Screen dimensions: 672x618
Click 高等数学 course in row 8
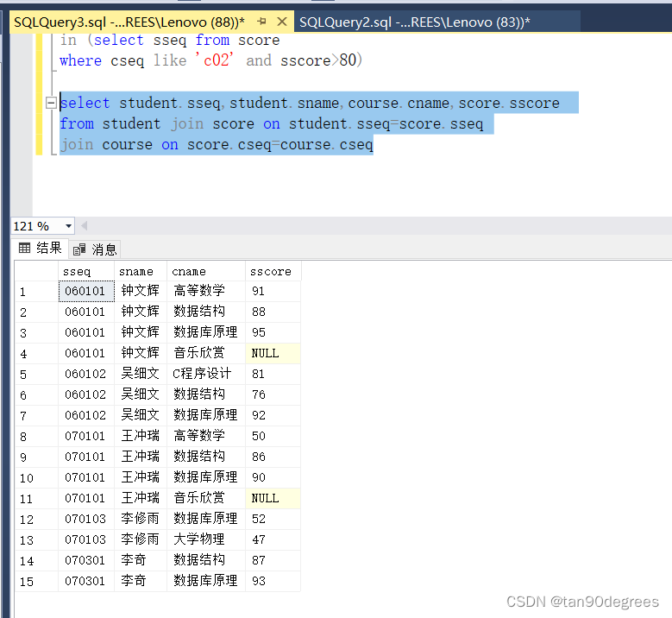pos(206,436)
